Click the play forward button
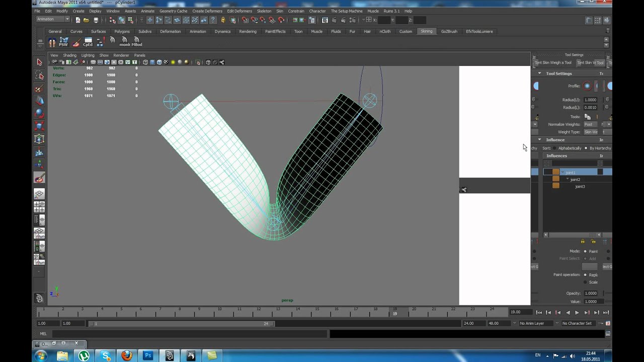The image size is (644, 362). pyautogui.click(x=577, y=312)
